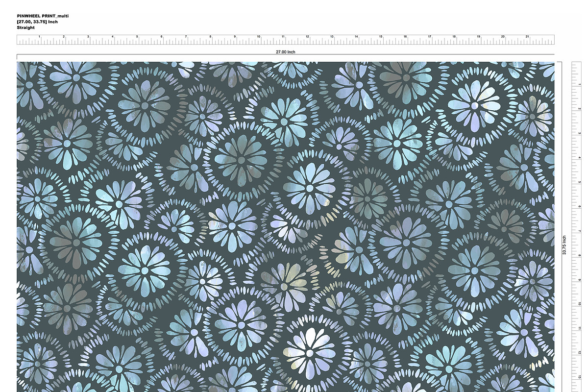588x392 pixels.
Task: Click the 'Straight' layout label
Action: [x=25, y=27]
